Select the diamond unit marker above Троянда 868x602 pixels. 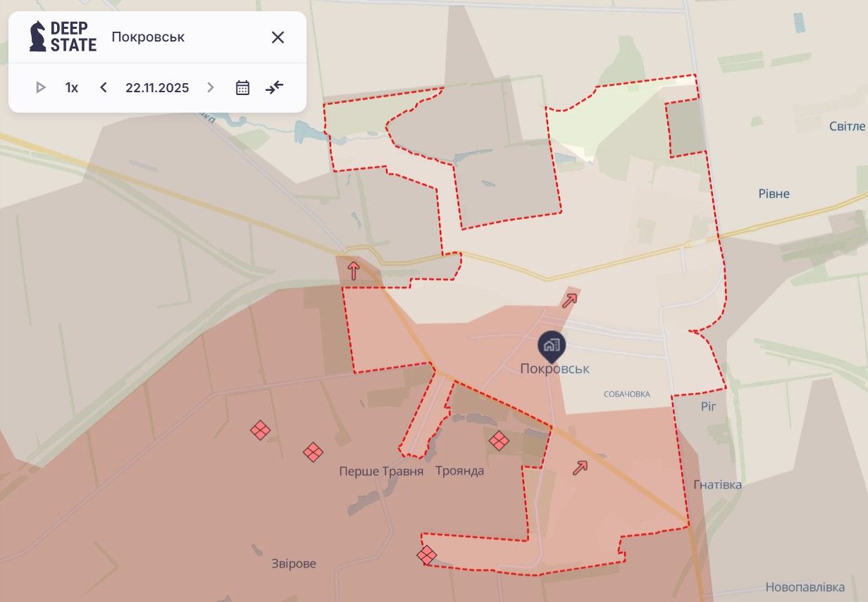point(499,441)
